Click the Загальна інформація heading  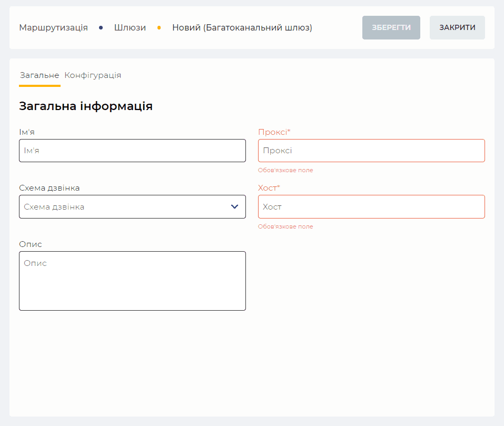coord(86,106)
